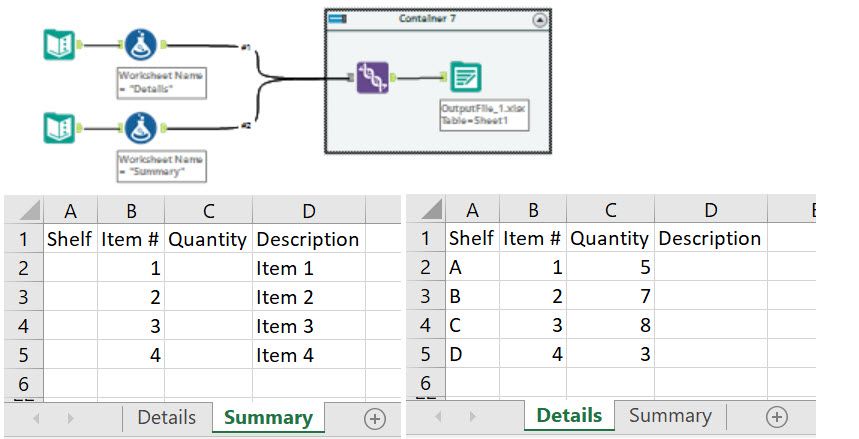Open the Output Data tool in Container 7
859x439 pixels.
tap(465, 77)
